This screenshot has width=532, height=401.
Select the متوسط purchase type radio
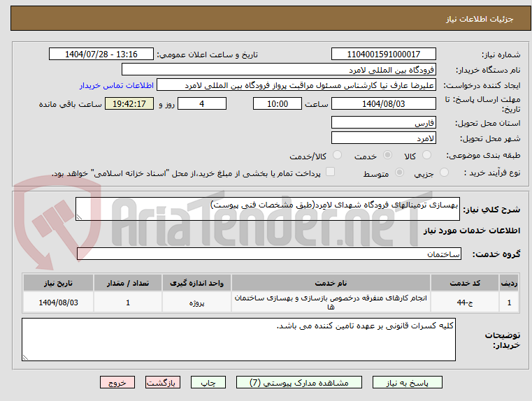(x=400, y=172)
